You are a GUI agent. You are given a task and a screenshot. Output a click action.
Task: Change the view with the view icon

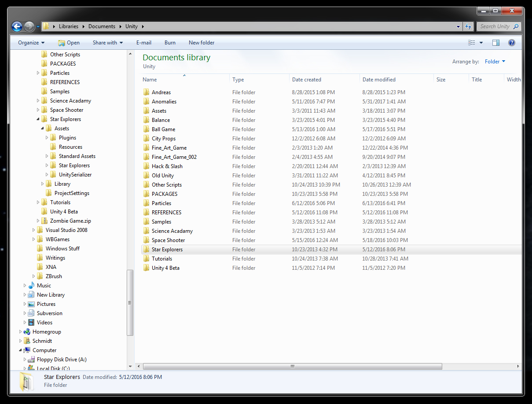[x=472, y=43]
